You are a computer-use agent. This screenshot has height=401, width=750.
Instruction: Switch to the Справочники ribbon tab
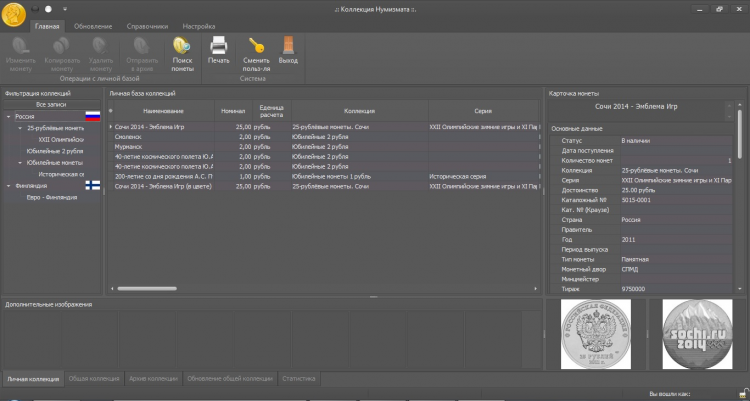[147, 26]
